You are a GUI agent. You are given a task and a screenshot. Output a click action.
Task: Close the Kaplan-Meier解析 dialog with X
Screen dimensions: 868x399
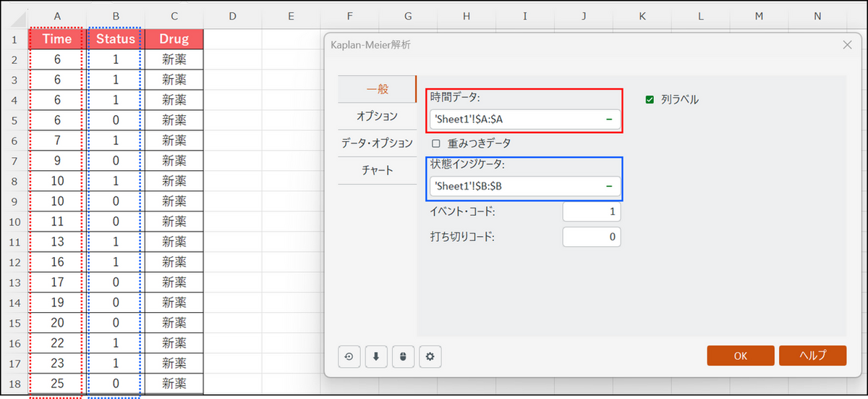coord(848,45)
